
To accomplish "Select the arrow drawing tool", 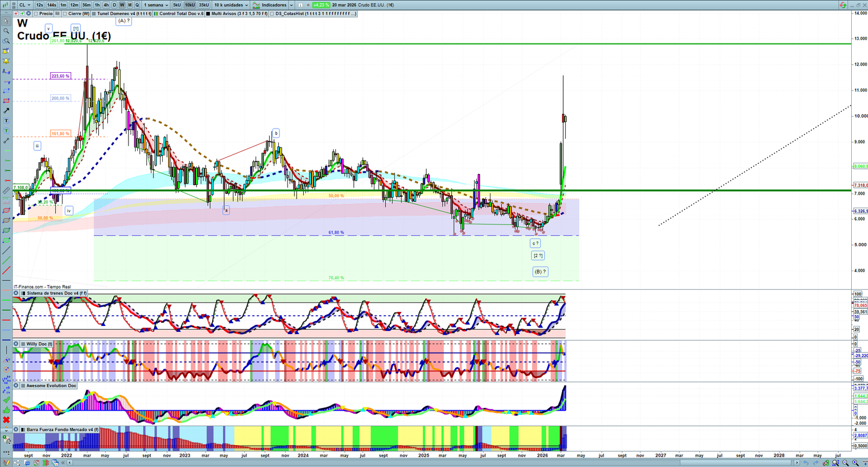I will coord(6,111).
